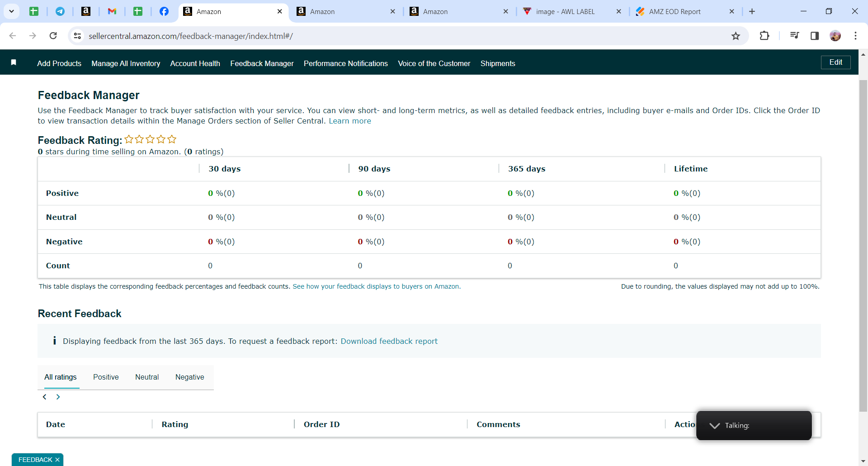Open Add Products from the navigation bar

[59, 63]
